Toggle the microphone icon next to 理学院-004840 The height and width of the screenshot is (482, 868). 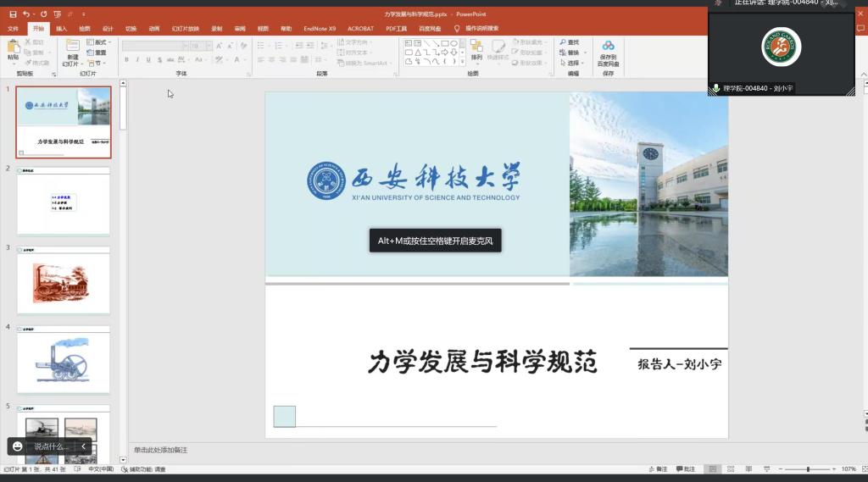[x=716, y=88]
